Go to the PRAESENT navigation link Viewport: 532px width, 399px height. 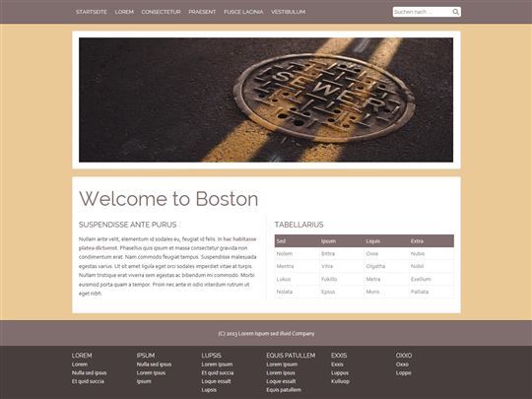pyautogui.click(x=202, y=12)
